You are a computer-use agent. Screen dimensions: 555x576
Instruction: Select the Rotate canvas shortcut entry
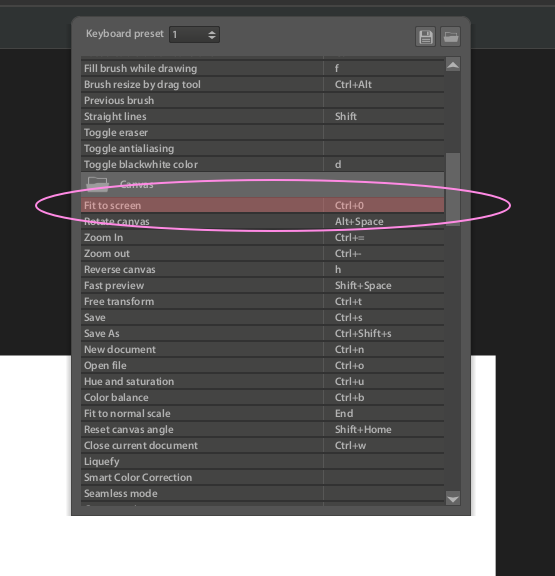pyautogui.click(x=262, y=222)
